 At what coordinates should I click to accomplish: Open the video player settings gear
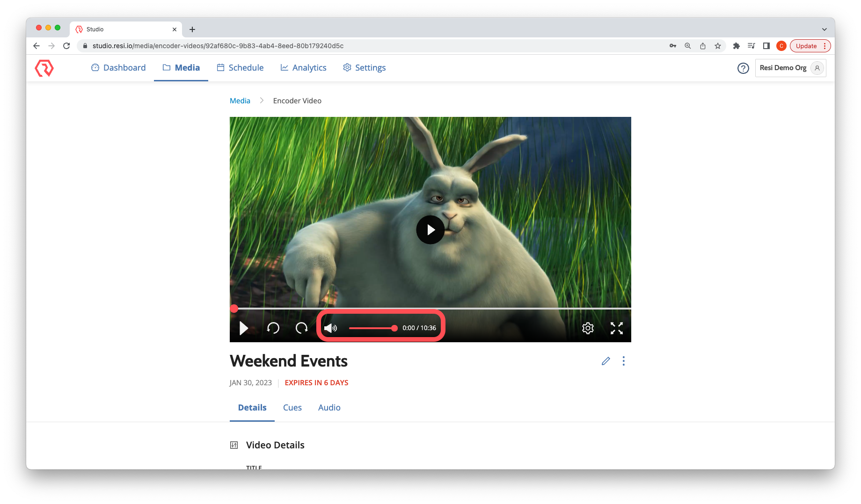pos(588,328)
